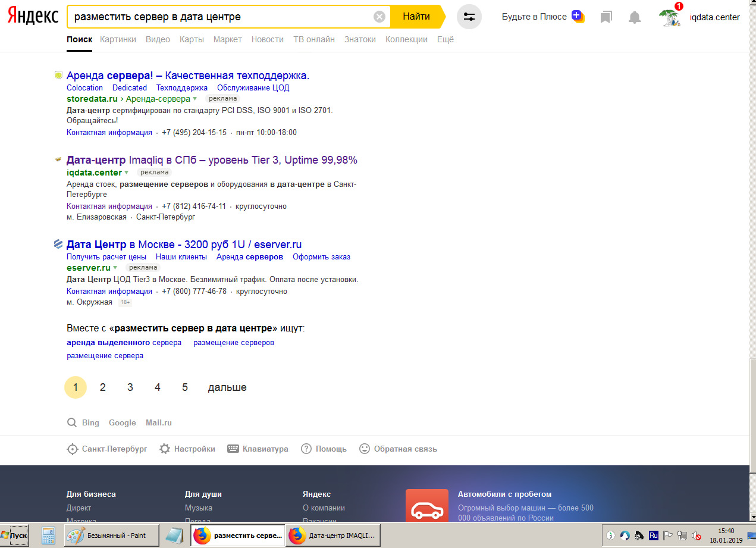This screenshot has height=548, width=756.
Task: Click the Ru language indicator in the tray
Action: click(654, 536)
